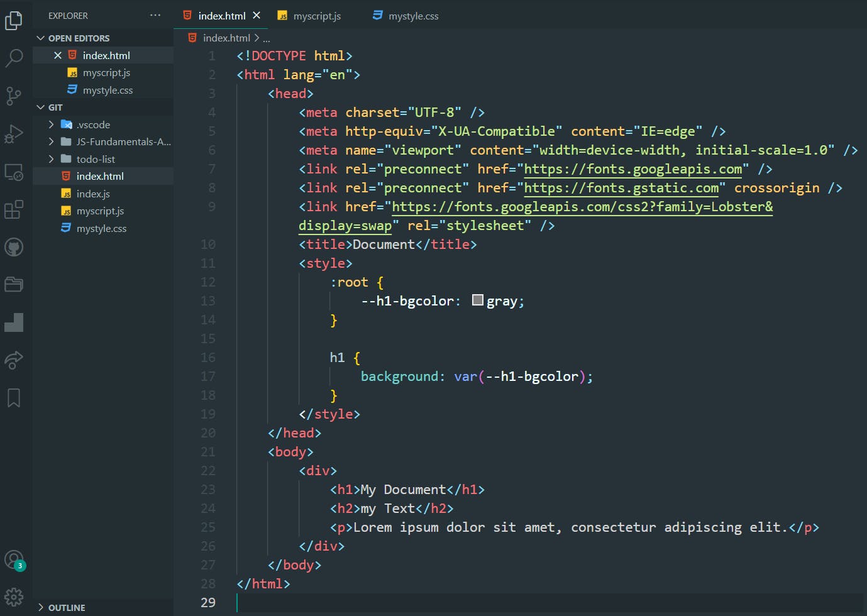Switch to the index.html tab
The height and width of the screenshot is (616, 867).
pos(220,15)
